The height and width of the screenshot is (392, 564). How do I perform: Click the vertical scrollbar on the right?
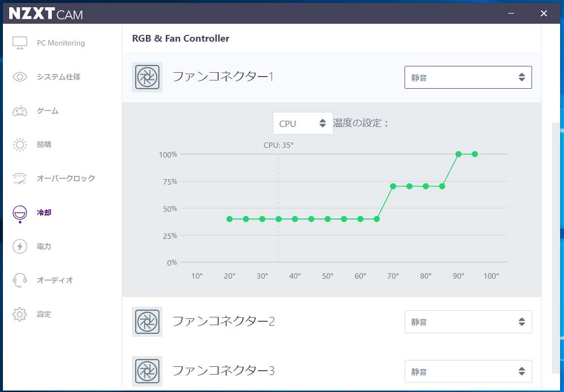(x=556, y=248)
